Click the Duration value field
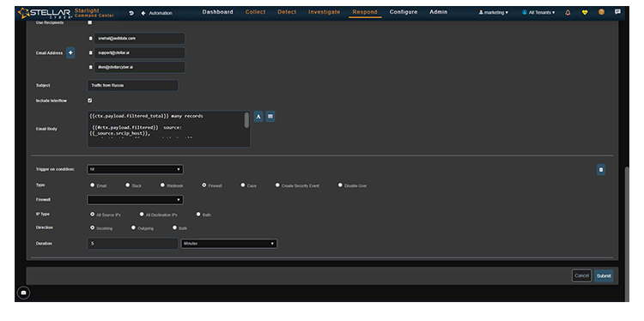644x321 pixels. tap(133, 244)
